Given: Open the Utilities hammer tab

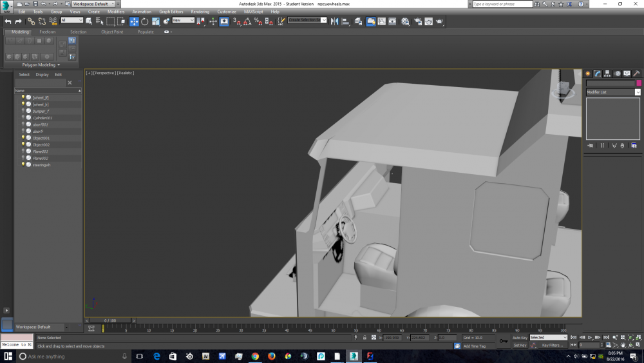Looking at the screenshot, I should click(x=636, y=74).
